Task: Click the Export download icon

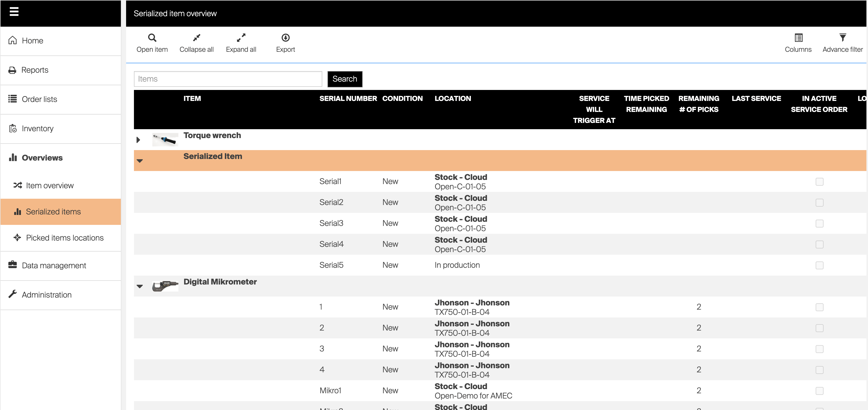Action: (x=285, y=38)
